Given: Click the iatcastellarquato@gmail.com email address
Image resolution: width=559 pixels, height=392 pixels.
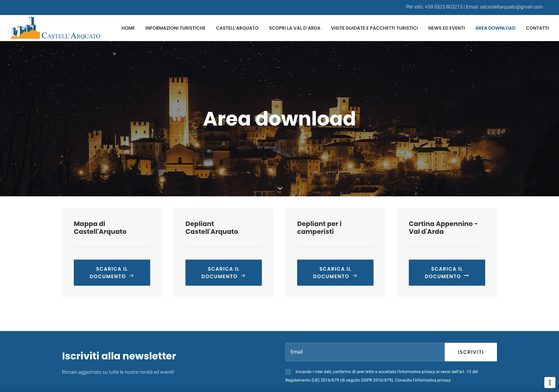Looking at the screenshot, I should tap(511, 7).
